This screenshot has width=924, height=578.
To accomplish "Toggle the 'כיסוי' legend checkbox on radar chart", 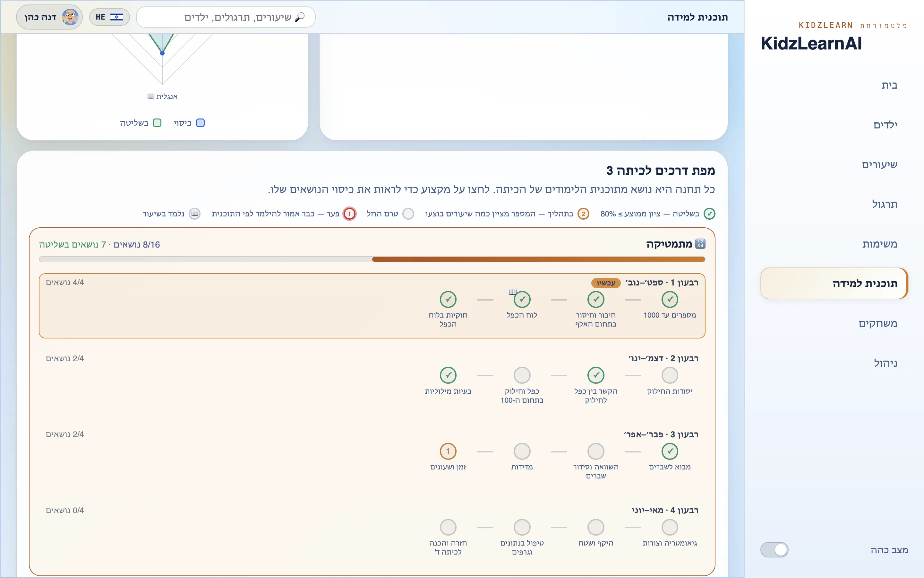I will (x=200, y=123).
